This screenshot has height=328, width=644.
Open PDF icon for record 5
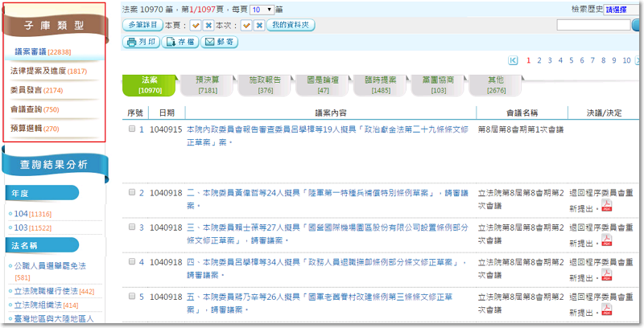[x=608, y=310]
